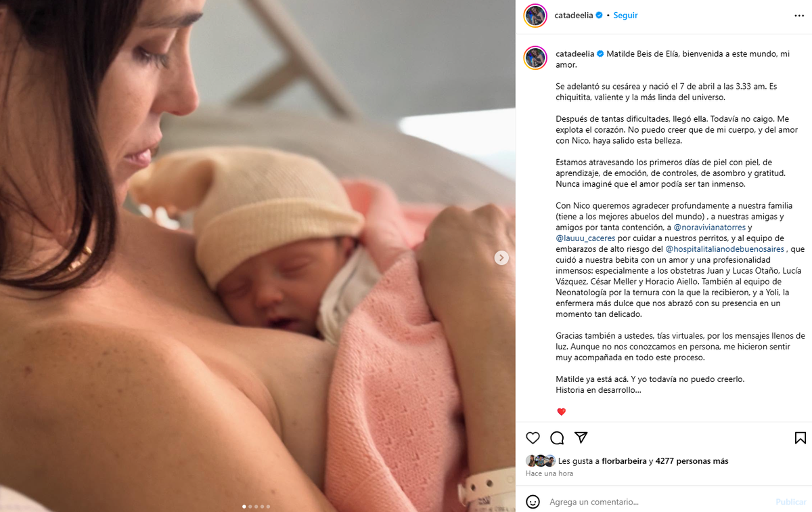This screenshot has height=512, width=812.
Task: Open the @noravivianatorres mention
Action: [710, 228]
